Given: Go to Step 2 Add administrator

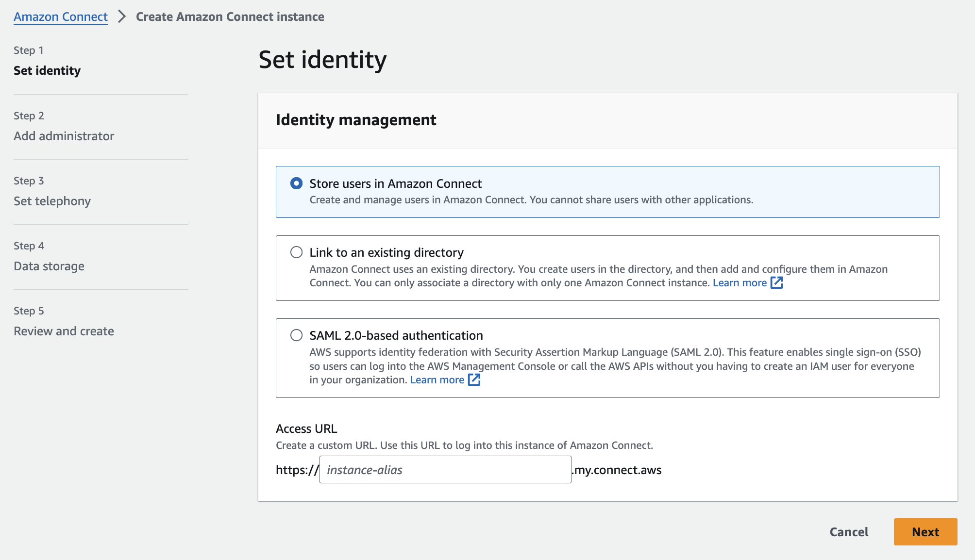Looking at the screenshot, I should (64, 136).
